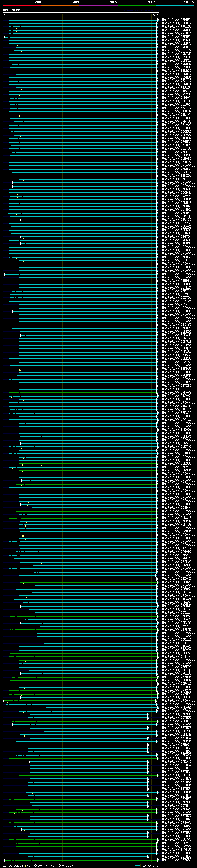Screen dimensions: 197x868
Task: Open hit UniRef100_Q8L8Y0
Action: tap(177, 115)
